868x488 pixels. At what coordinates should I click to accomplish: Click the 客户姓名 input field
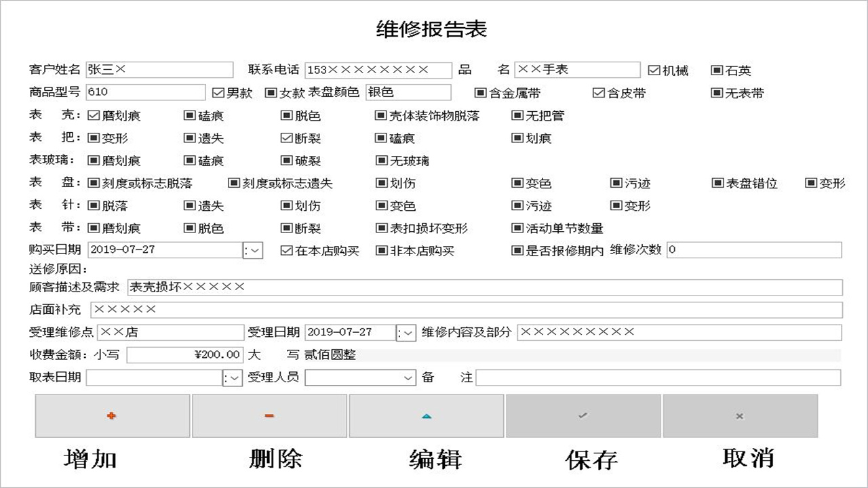pyautogui.click(x=159, y=69)
